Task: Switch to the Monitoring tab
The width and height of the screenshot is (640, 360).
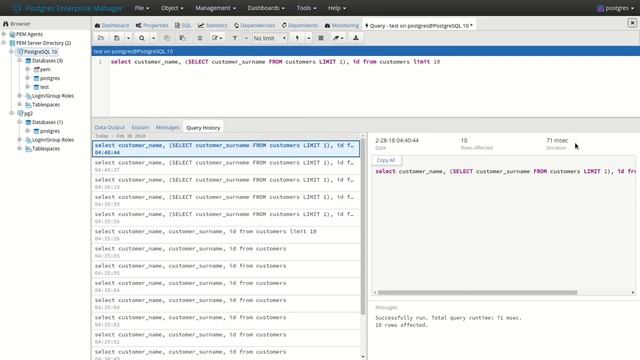Action: click(342, 25)
